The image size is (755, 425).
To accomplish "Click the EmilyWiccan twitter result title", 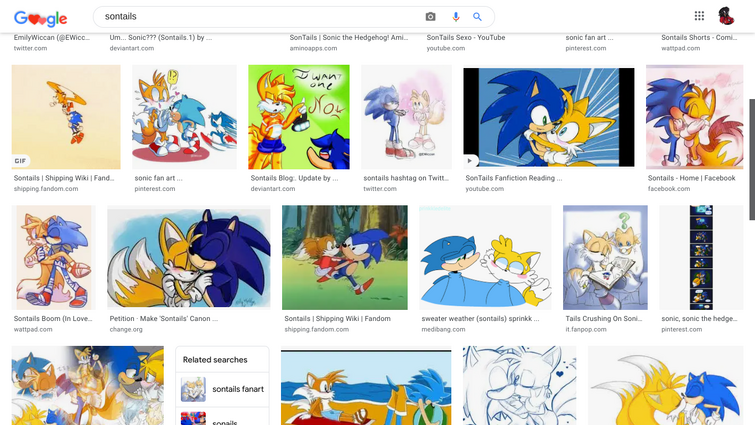I will pyautogui.click(x=52, y=38).
